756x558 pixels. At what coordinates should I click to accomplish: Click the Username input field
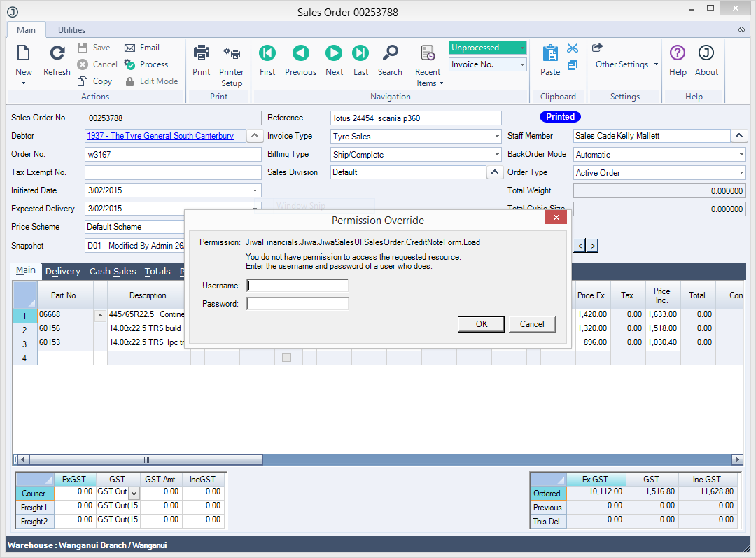click(x=297, y=286)
